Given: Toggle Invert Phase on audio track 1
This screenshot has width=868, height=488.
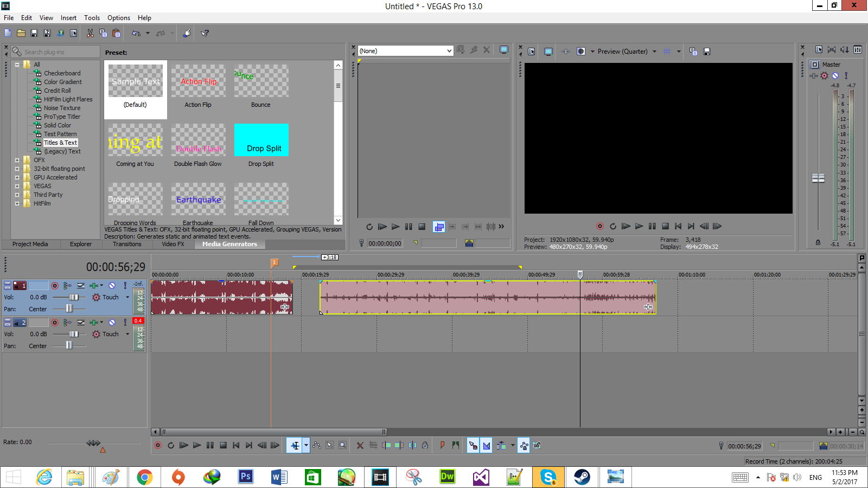Looking at the screenshot, I should pos(81,285).
